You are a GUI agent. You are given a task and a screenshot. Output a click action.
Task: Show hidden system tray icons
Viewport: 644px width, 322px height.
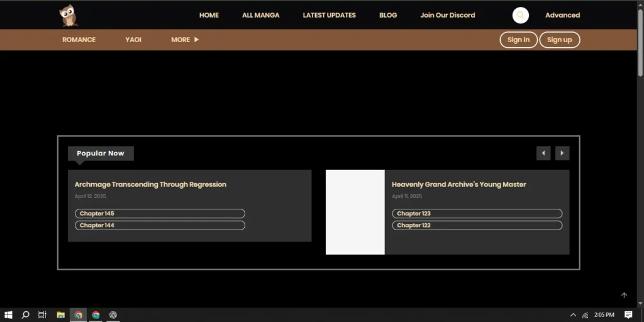(573, 315)
